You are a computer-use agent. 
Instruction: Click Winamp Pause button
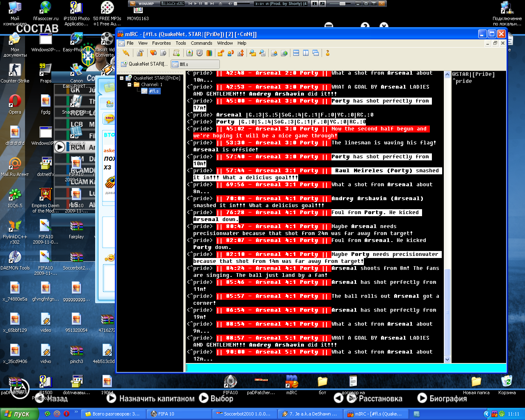click(201, 4)
